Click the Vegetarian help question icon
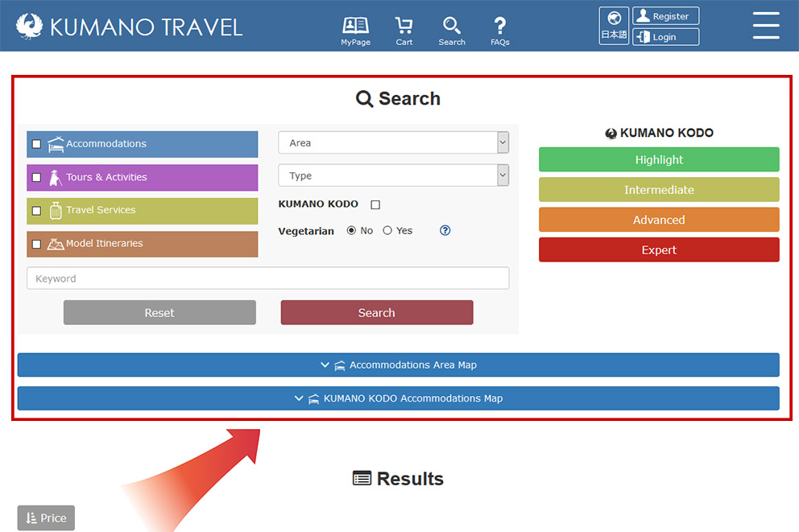This screenshot has height=532, width=799. 445,231
